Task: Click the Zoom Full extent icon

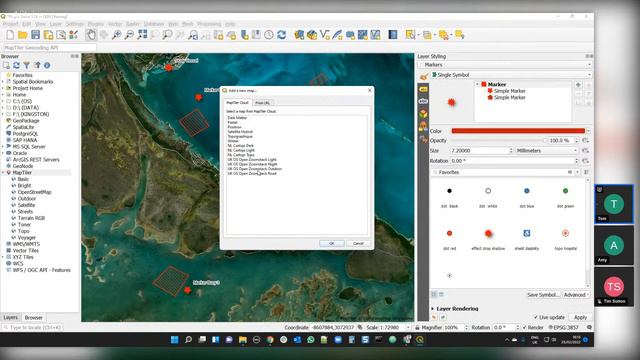Action: 142,35
